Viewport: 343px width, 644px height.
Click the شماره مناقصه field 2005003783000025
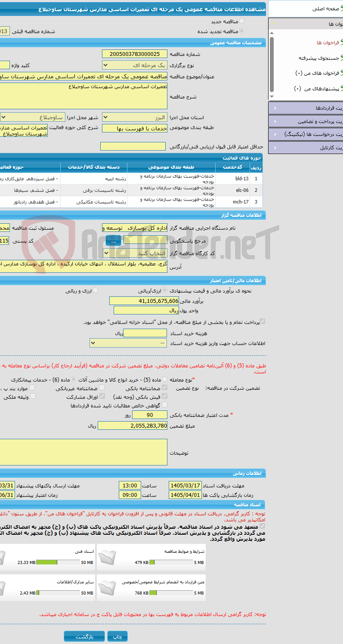pos(135,54)
